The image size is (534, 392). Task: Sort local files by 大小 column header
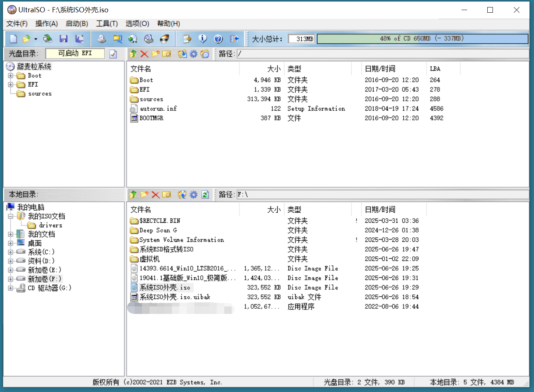[x=262, y=210]
